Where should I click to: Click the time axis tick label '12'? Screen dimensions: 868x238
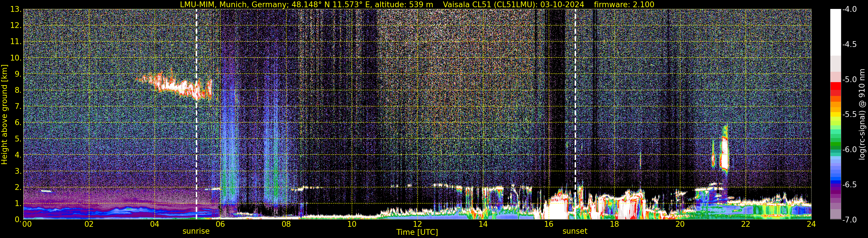[417, 224]
